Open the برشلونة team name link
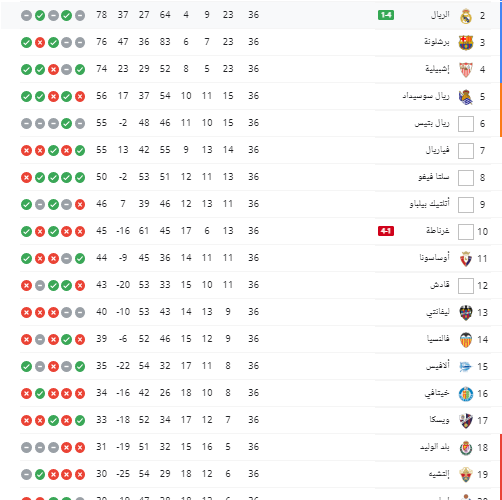This screenshot has height=500, width=502. pyautogui.click(x=437, y=42)
